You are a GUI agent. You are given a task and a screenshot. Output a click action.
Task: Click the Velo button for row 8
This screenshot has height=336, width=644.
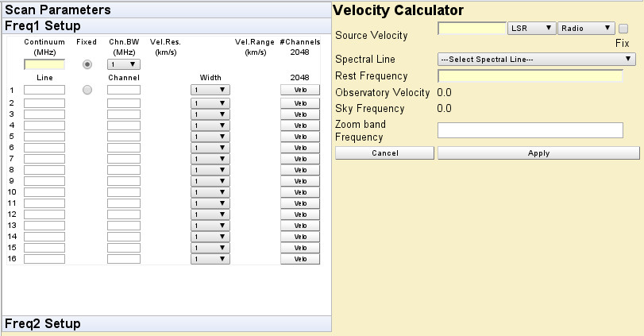tap(300, 169)
